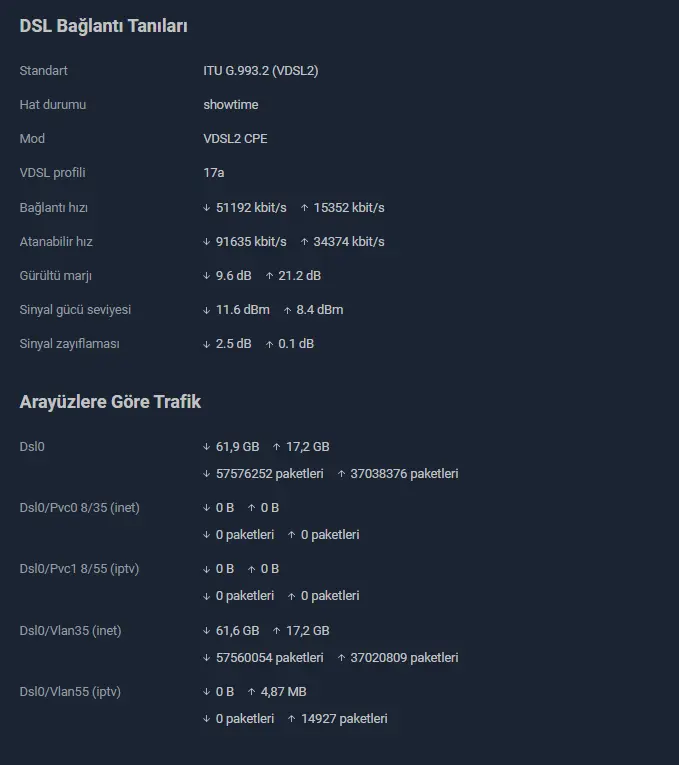Click the upload arrow next to 4,87 MB
The height and width of the screenshot is (765, 679).
coord(251,692)
